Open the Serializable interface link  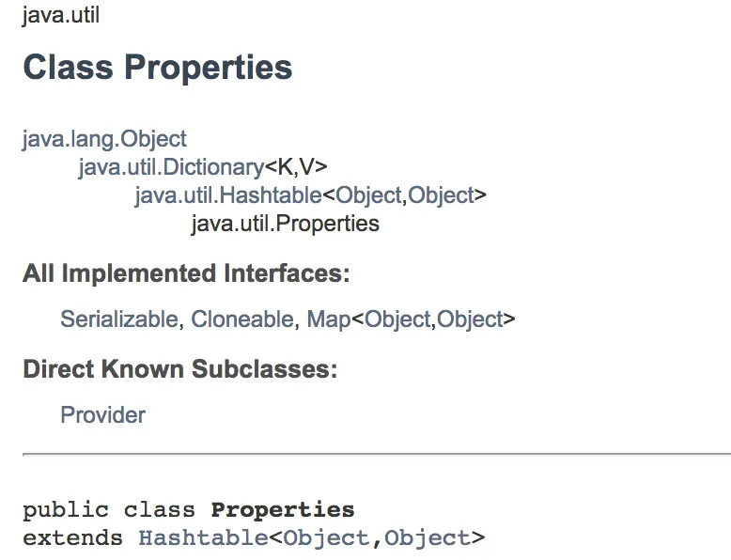[118, 319]
